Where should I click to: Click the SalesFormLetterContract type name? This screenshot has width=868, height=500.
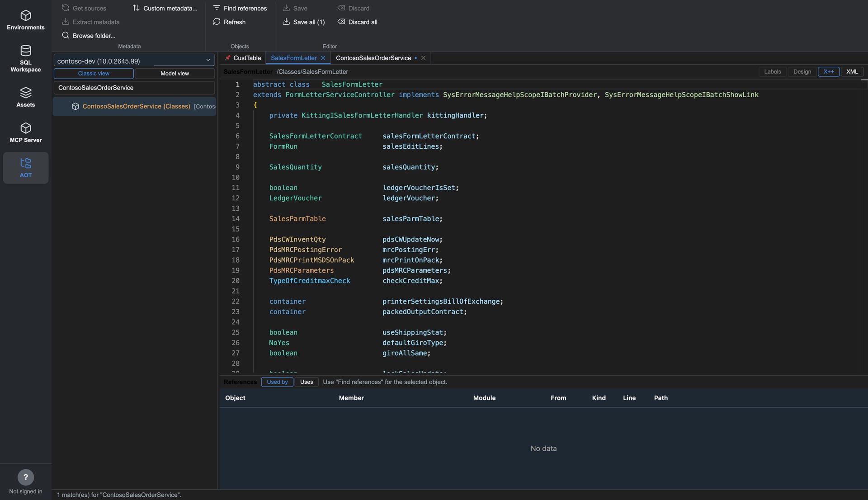tap(316, 136)
